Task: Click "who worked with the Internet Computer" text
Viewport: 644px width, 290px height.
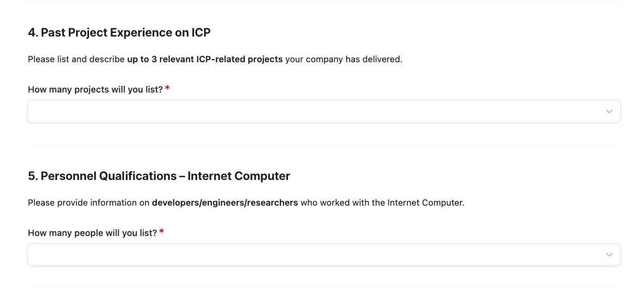Action: (382, 203)
